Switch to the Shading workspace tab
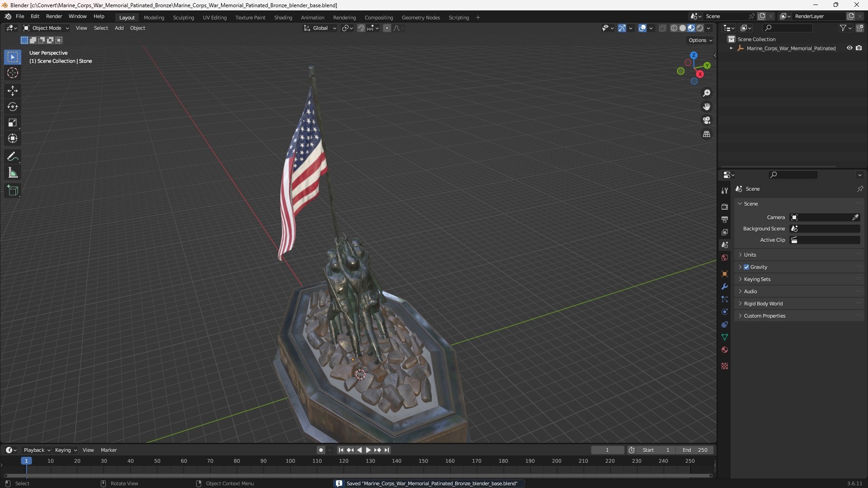This screenshot has width=868, height=488. (x=283, y=18)
